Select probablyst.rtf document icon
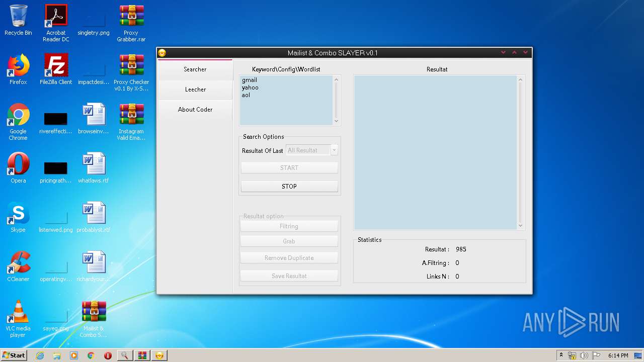 tap(94, 217)
